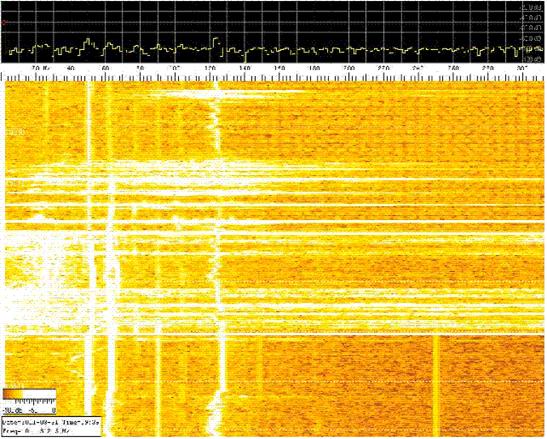Click the upper time label on the waterfall's left edge
The image size is (547, 439).
coord(15,133)
